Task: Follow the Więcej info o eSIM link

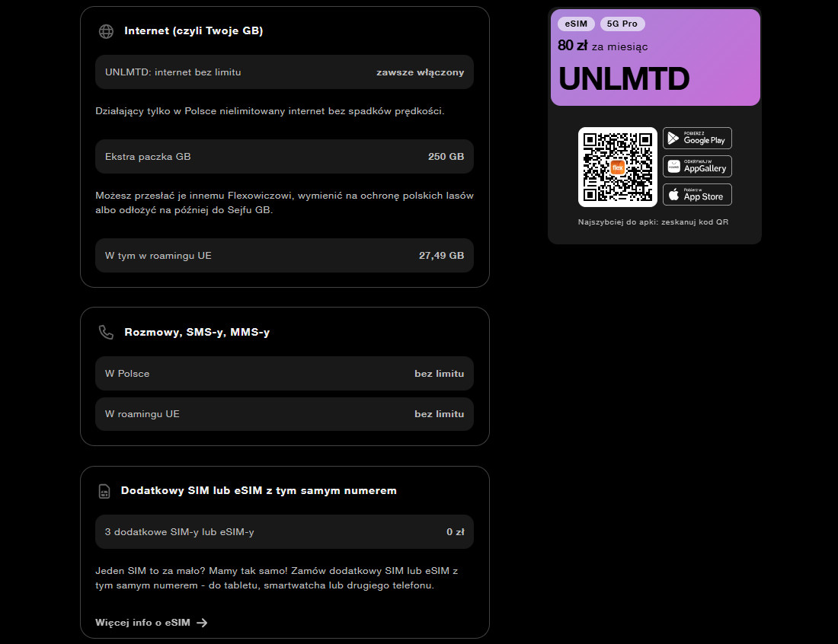Action: tap(152, 623)
